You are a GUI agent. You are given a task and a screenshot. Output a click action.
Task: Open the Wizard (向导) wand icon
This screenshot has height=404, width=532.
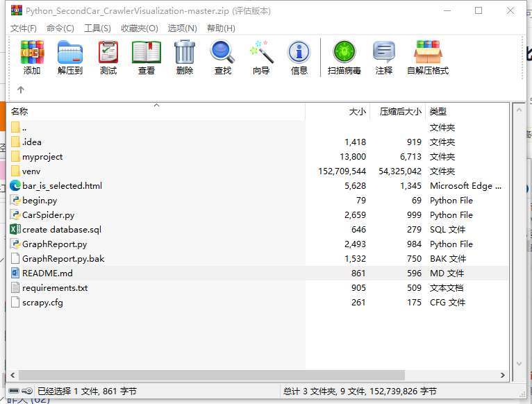point(261,52)
